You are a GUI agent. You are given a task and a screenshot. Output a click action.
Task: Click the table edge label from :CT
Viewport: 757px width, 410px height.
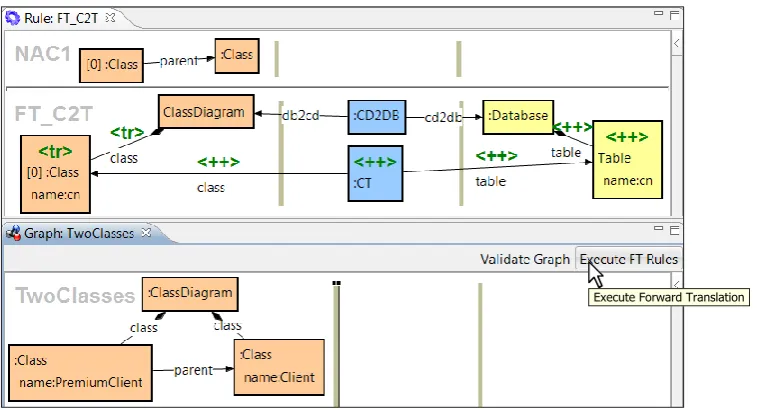click(491, 182)
